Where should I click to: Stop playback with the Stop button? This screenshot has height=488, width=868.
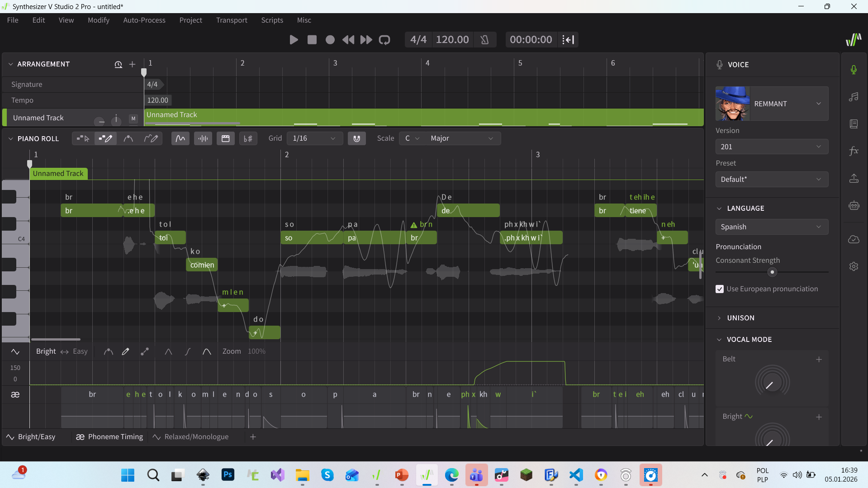pos(312,40)
